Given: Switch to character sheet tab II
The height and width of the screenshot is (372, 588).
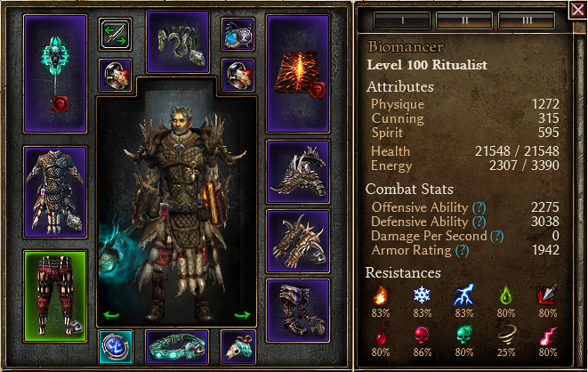Looking at the screenshot, I should coord(464,20).
